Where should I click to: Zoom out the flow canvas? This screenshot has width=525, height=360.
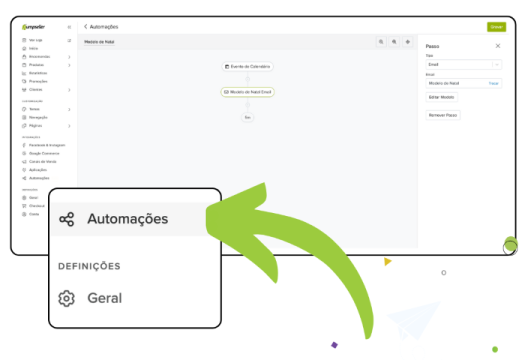point(381,42)
